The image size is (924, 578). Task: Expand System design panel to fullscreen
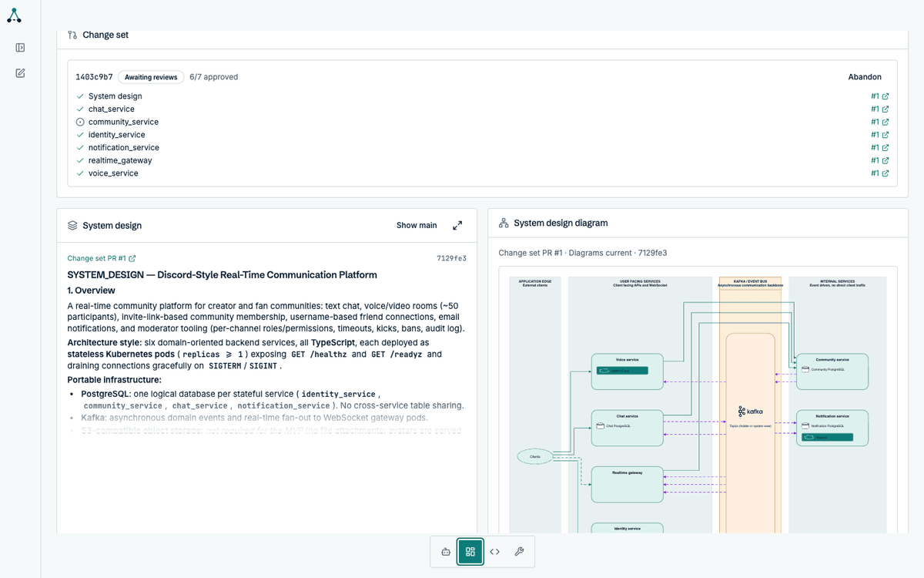457,226
